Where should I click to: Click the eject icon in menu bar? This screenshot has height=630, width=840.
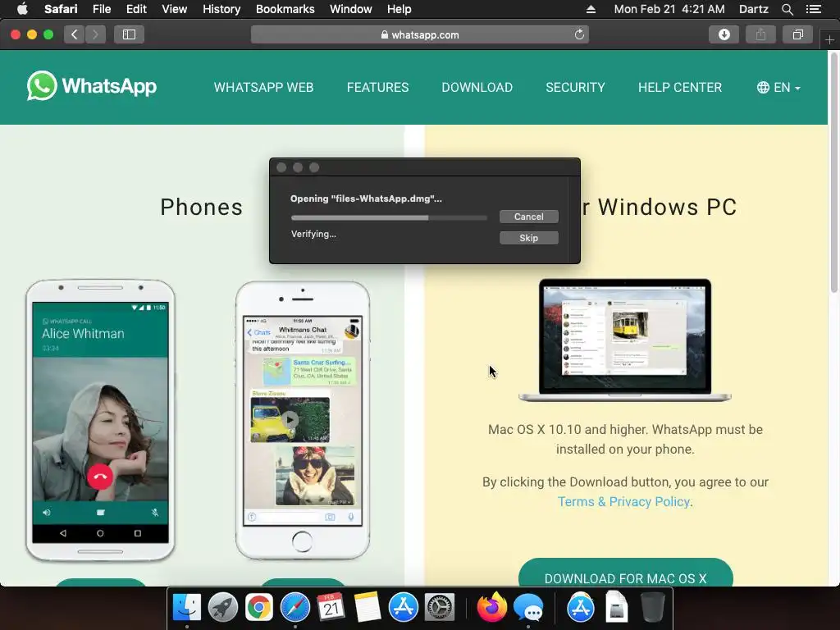pos(591,9)
